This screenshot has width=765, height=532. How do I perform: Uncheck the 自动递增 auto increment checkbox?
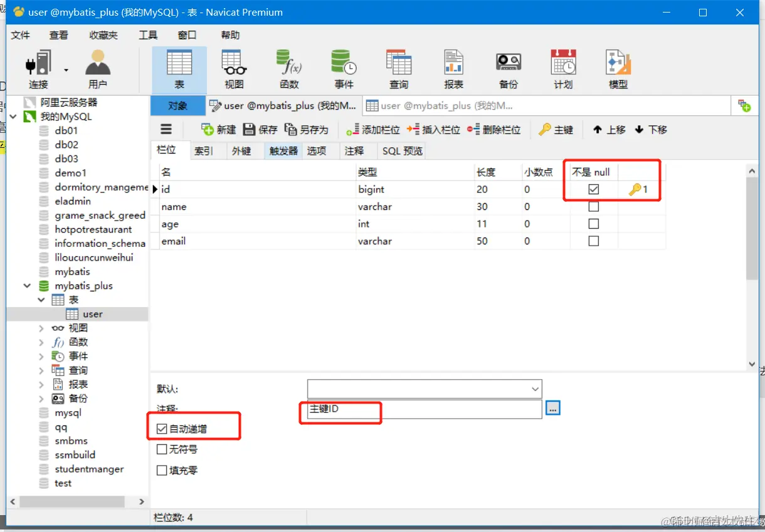coord(162,429)
